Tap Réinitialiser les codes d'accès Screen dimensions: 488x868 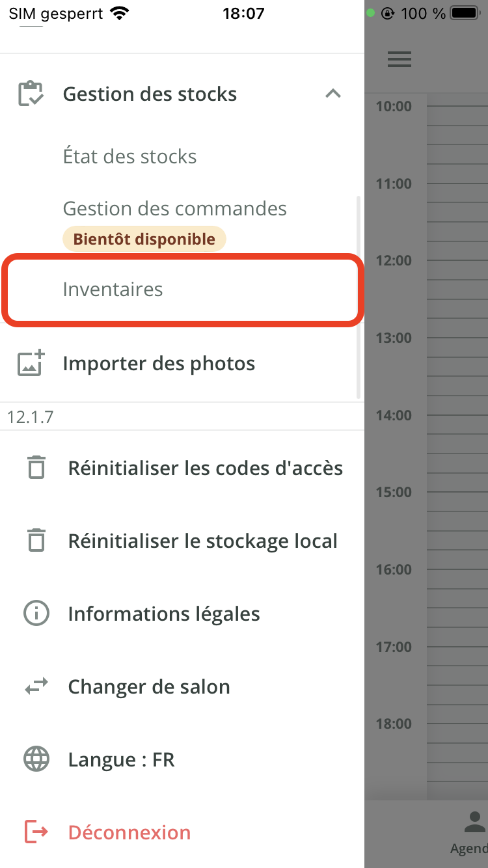pos(205,468)
